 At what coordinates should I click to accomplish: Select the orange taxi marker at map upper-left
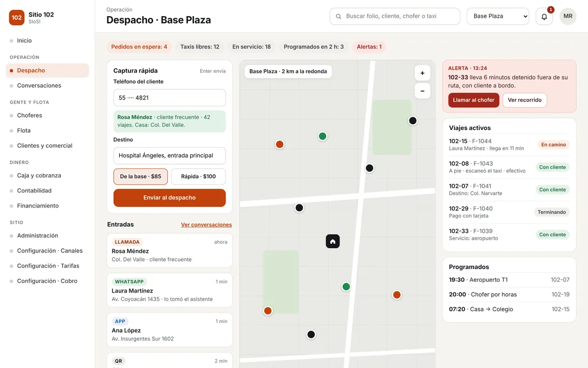(280, 144)
